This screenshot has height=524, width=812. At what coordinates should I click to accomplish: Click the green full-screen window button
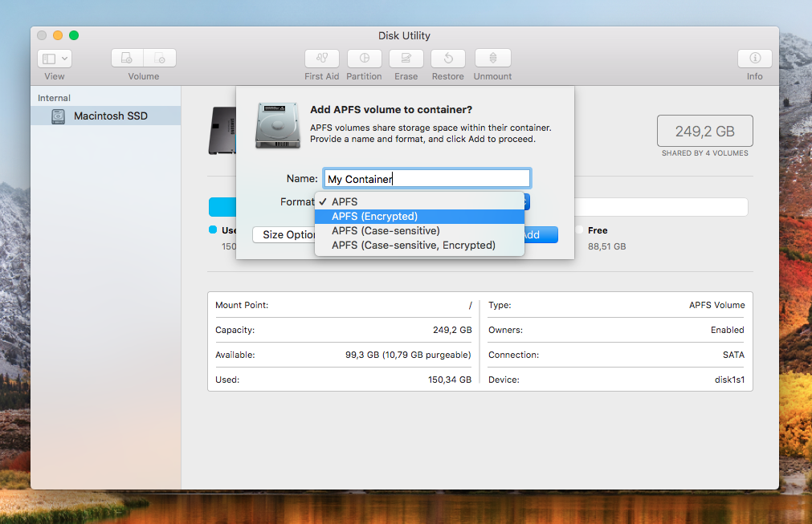[74, 35]
